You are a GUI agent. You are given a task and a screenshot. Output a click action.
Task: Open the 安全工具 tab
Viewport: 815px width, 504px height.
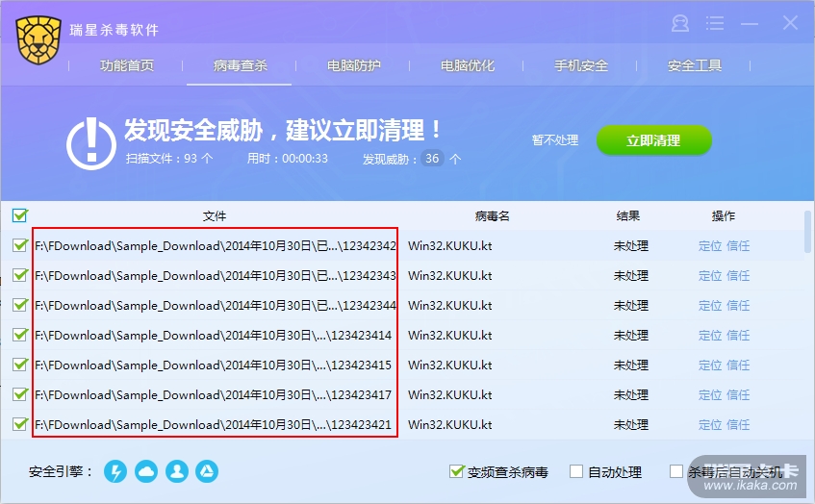(695, 65)
